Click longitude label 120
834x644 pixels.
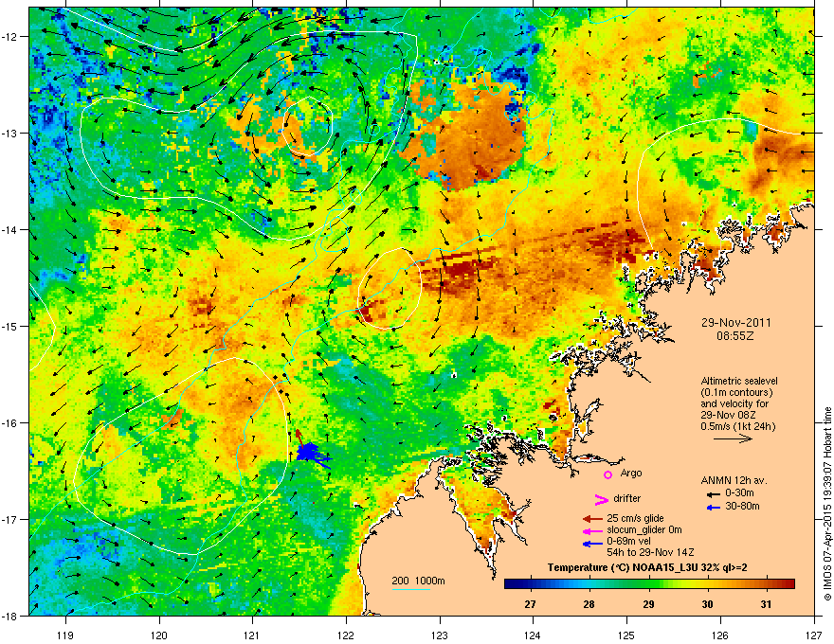click(159, 635)
